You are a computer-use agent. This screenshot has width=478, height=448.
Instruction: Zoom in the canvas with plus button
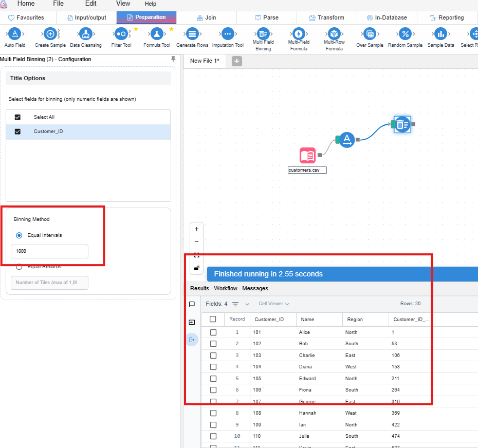point(196,229)
